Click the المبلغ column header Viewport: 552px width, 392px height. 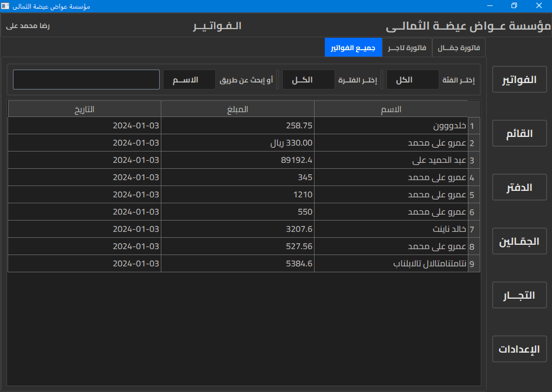click(238, 109)
